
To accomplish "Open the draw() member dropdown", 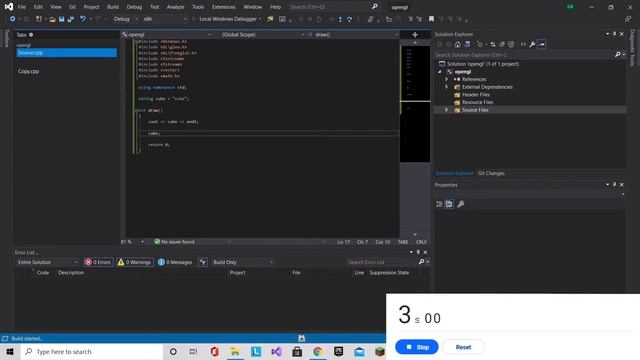I will tap(353, 35).
